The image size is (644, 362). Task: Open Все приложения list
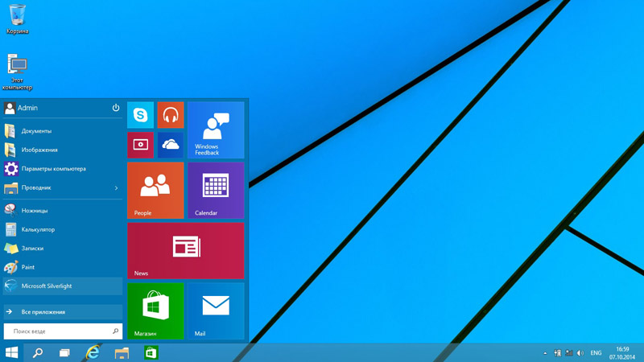[x=63, y=312]
